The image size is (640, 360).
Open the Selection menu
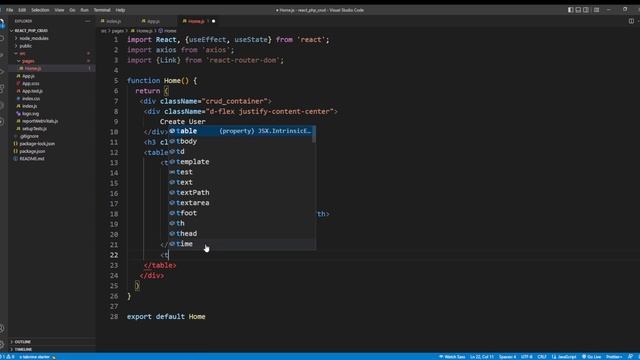pos(40,10)
